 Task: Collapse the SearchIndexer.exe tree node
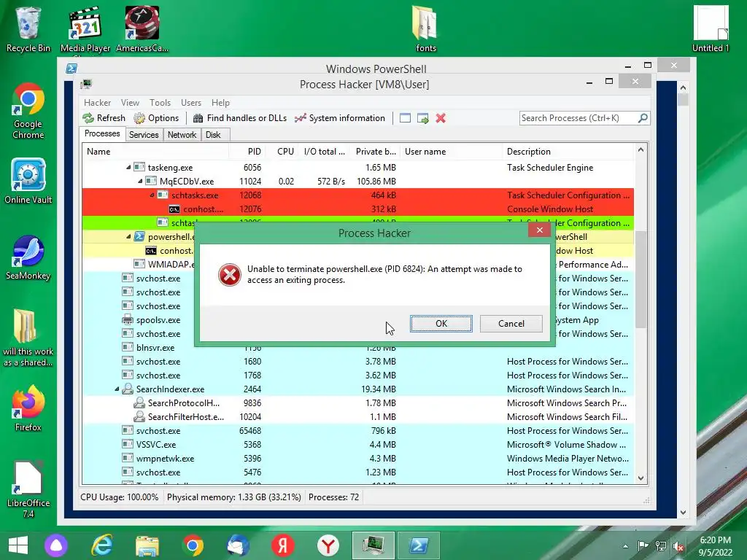[x=117, y=389]
